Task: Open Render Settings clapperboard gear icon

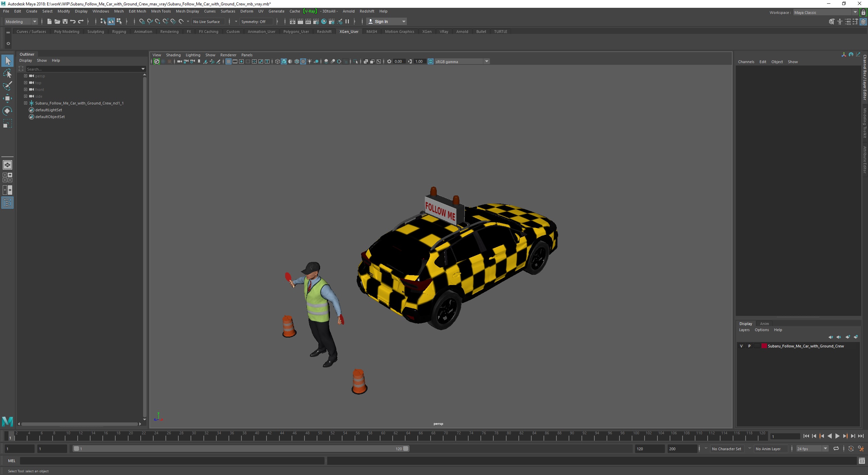Action: tap(316, 21)
